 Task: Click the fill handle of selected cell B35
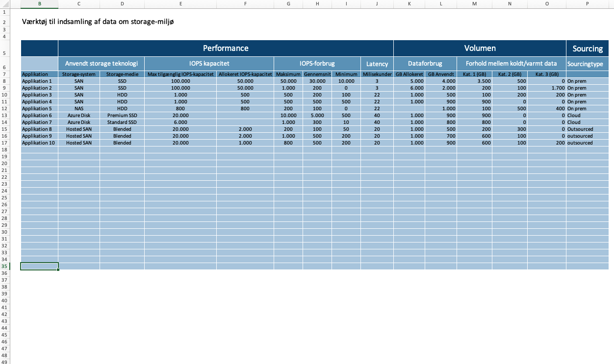(x=58, y=269)
